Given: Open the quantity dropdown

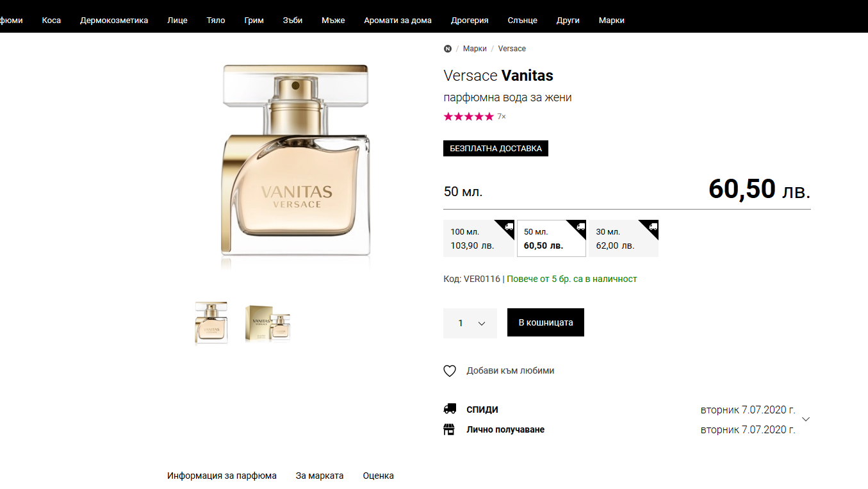Looking at the screenshot, I should pyautogui.click(x=470, y=323).
